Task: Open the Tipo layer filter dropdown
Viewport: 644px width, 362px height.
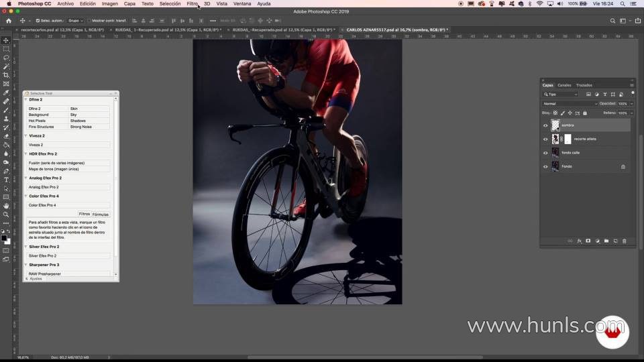Action: tap(561, 95)
